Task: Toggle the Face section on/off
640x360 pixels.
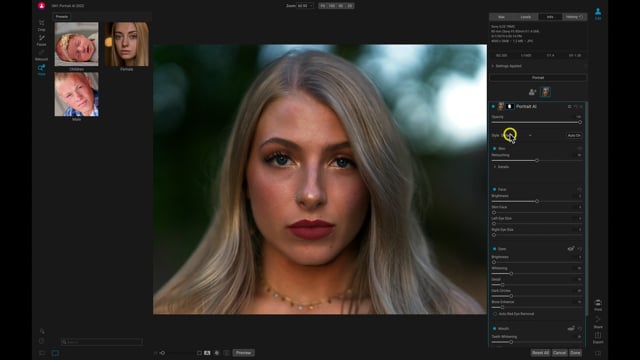Action: coord(494,189)
